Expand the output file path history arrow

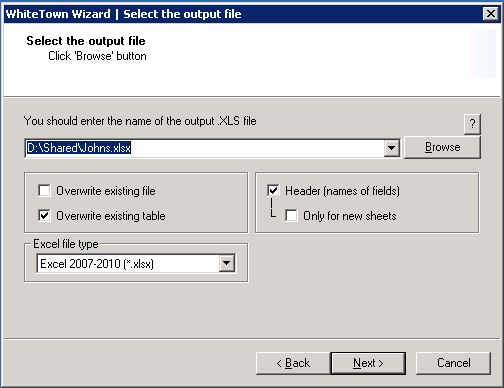click(x=392, y=148)
